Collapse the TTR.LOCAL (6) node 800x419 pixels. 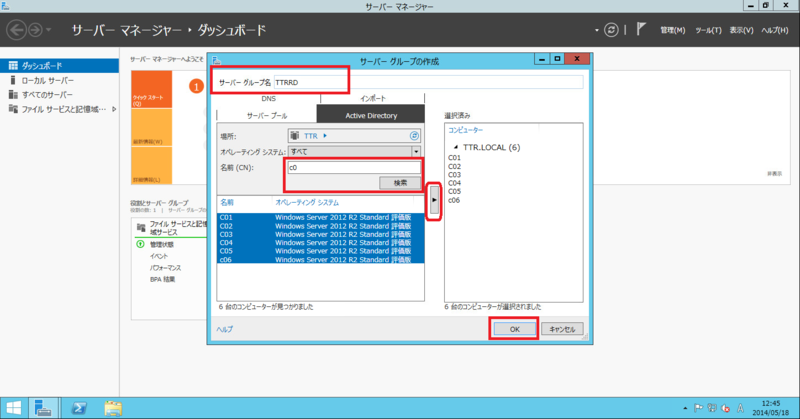[456, 147]
